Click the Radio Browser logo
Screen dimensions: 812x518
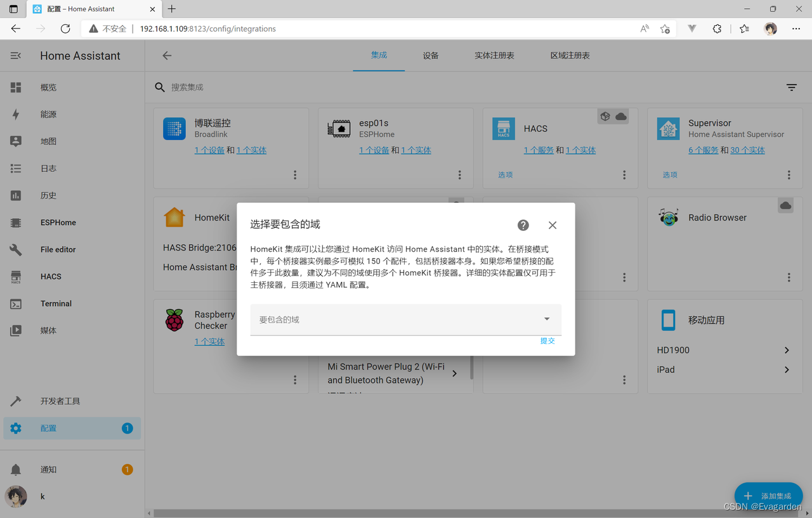pyautogui.click(x=669, y=217)
